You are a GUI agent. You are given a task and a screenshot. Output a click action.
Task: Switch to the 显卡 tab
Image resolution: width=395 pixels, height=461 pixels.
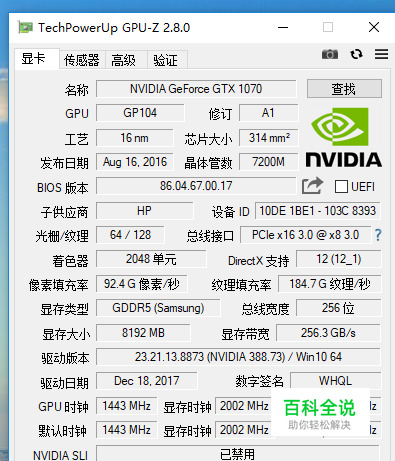[37, 59]
